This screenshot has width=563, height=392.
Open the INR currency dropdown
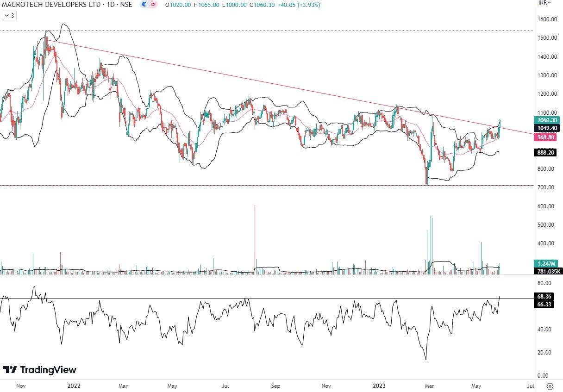point(545,3)
